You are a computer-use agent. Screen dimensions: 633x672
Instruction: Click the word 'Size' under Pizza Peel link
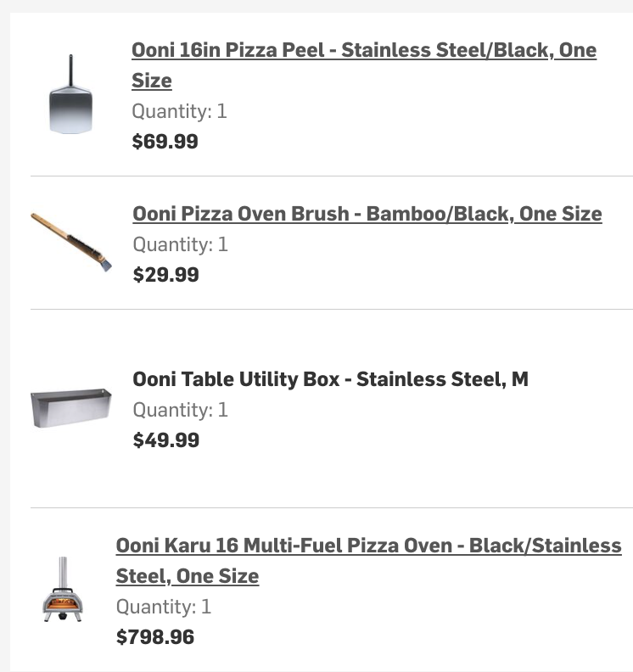152,81
